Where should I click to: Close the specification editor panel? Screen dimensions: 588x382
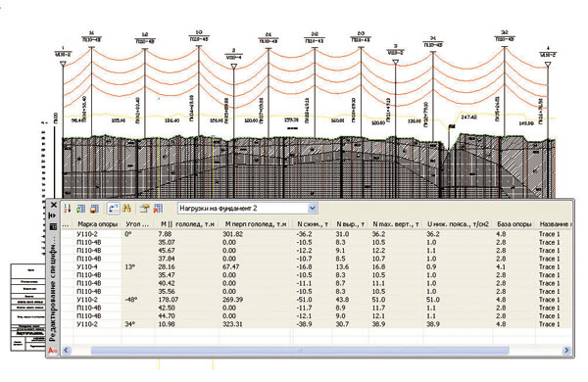pos(54,205)
